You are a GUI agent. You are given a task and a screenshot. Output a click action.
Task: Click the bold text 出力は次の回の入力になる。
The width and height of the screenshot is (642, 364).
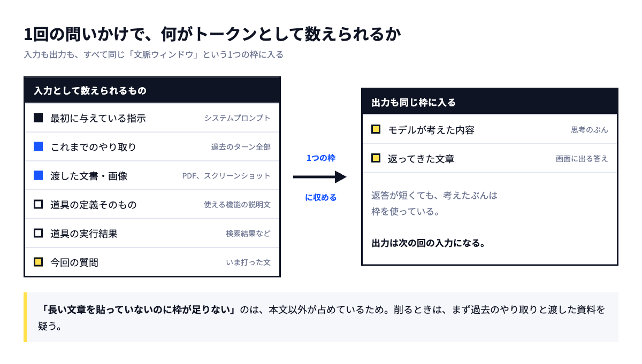(428, 244)
